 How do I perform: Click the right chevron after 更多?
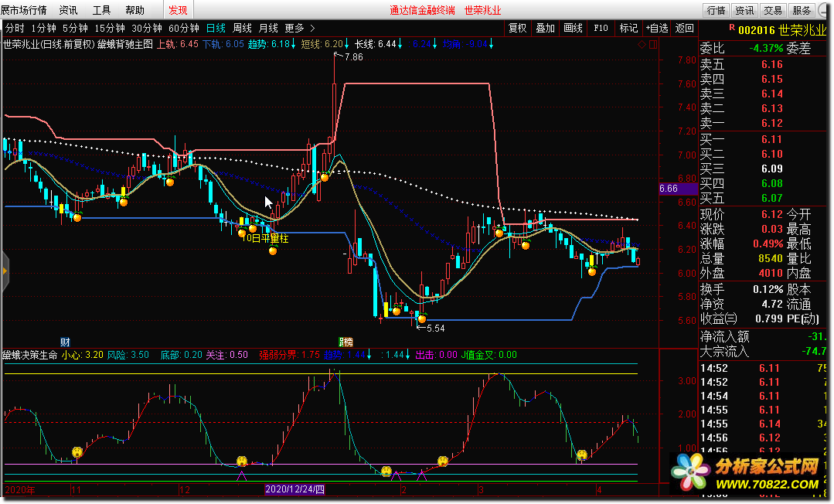pyautogui.click(x=312, y=28)
